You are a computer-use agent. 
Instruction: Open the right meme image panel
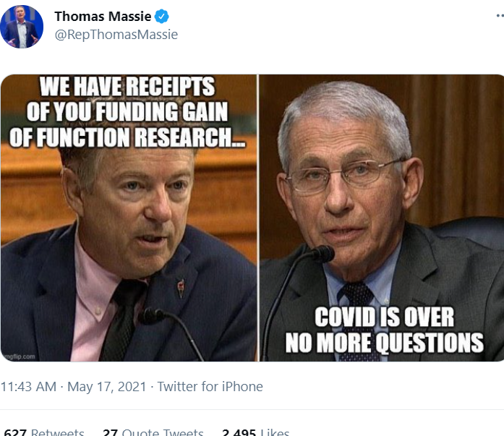[x=382, y=218]
